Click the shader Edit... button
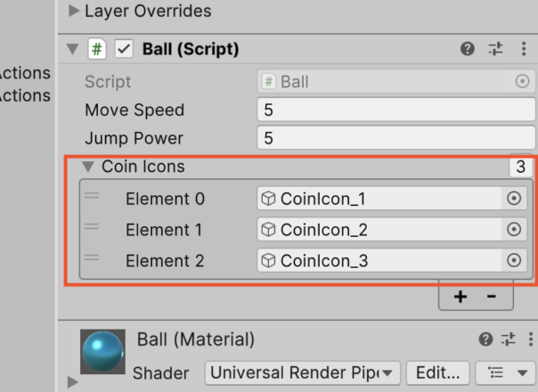 click(x=438, y=372)
